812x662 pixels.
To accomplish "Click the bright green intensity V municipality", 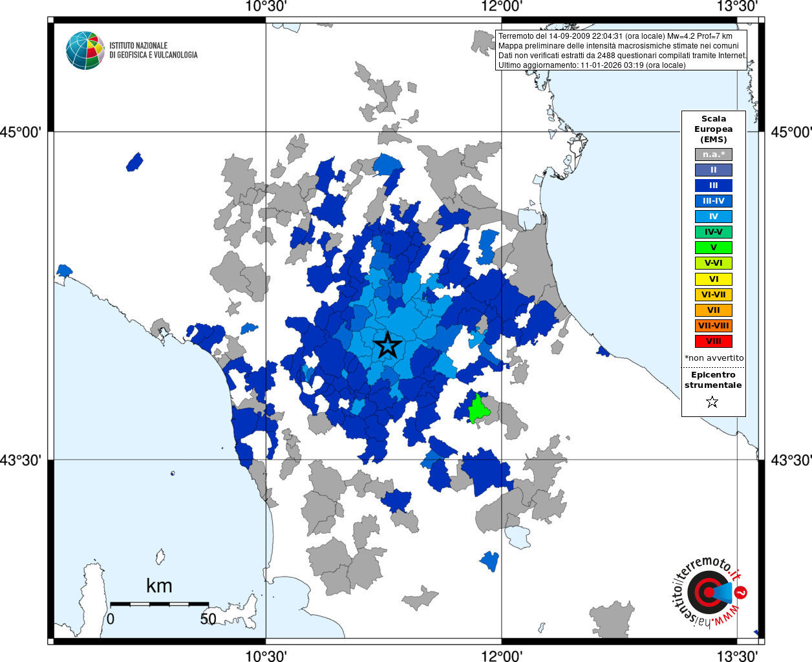I will (x=478, y=409).
